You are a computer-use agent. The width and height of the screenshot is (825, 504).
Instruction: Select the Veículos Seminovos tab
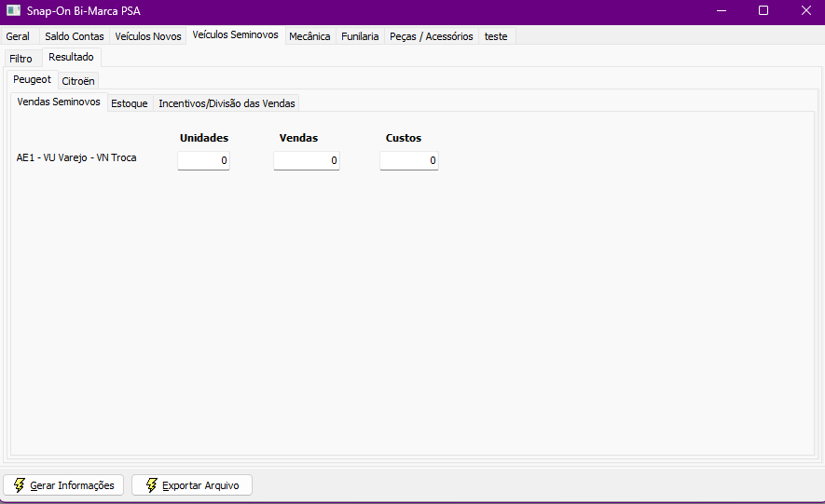(235, 34)
